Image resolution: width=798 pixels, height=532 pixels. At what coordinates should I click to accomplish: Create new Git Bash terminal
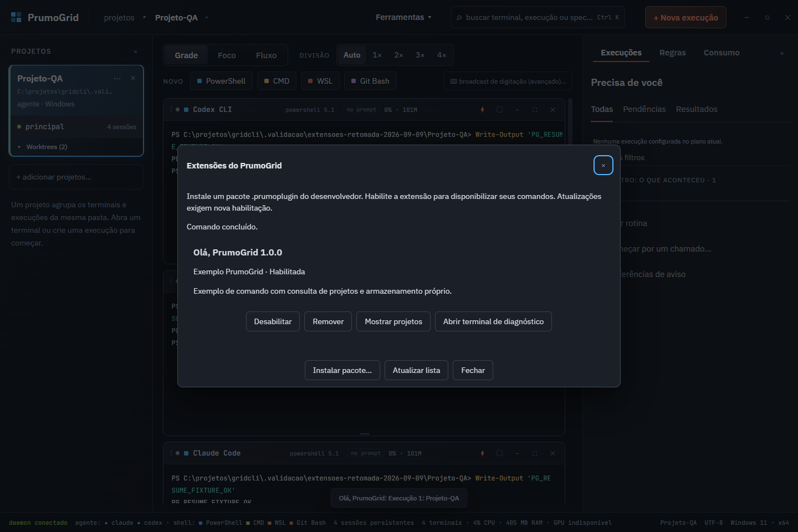(x=370, y=81)
